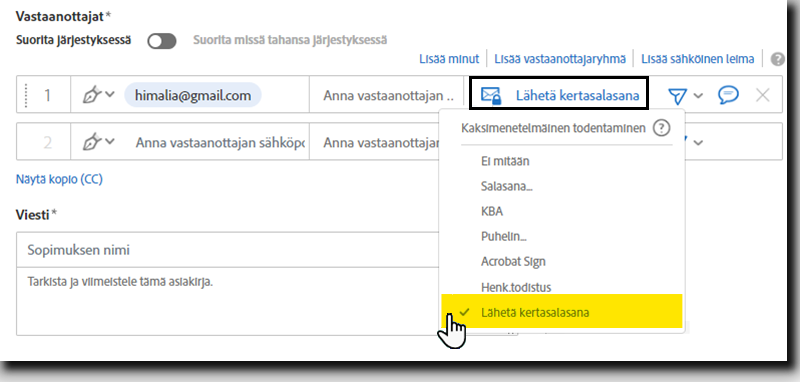Open the Lähetä kertasalasana authentication dropdown
The height and width of the screenshot is (382, 800).
coord(559,94)
